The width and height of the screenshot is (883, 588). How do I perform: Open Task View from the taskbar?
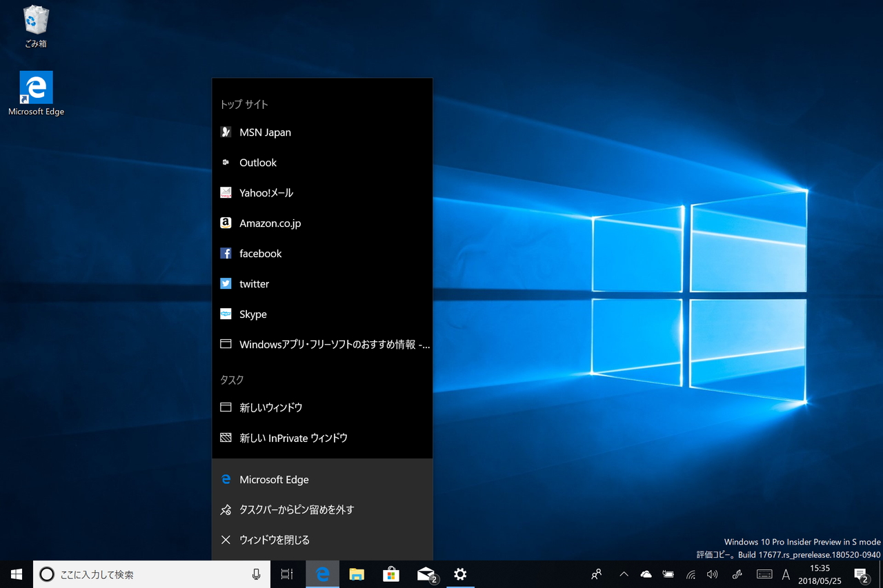tap(287, 574)
